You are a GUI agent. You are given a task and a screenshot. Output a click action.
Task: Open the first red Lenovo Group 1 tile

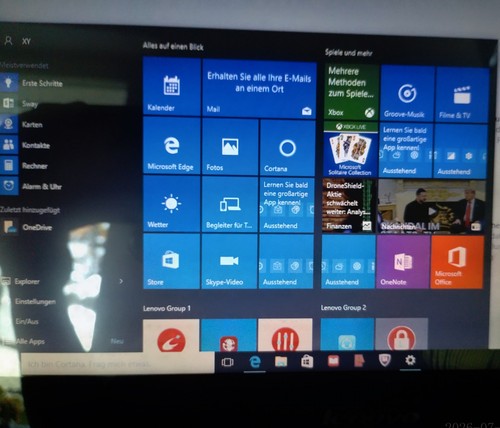(x=171, y=335)
